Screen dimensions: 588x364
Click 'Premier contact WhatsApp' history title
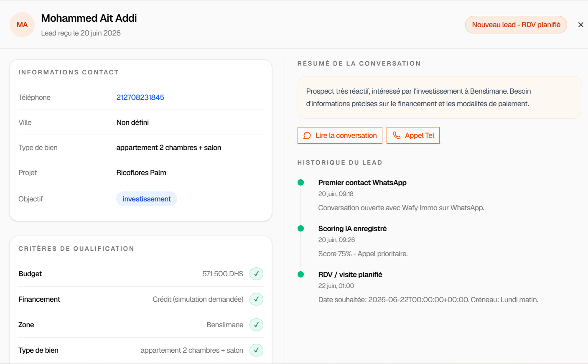pyautogui.click(x=362, y=183)
